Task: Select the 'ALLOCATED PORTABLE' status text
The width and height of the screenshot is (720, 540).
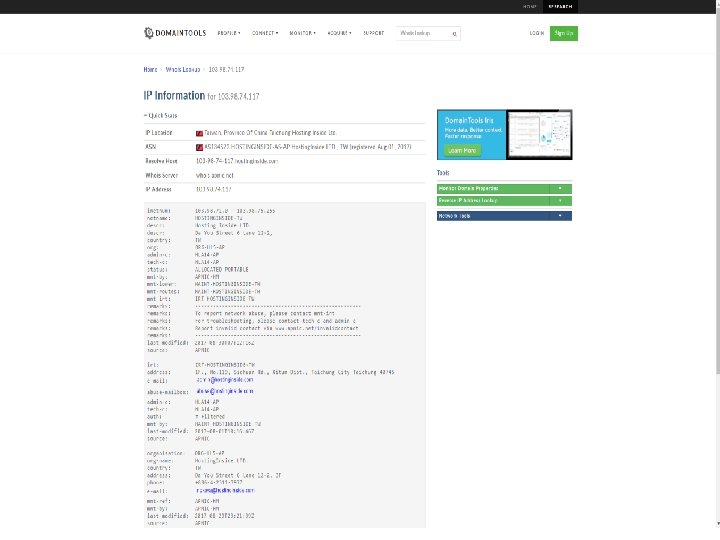Action: pos(222,270)
